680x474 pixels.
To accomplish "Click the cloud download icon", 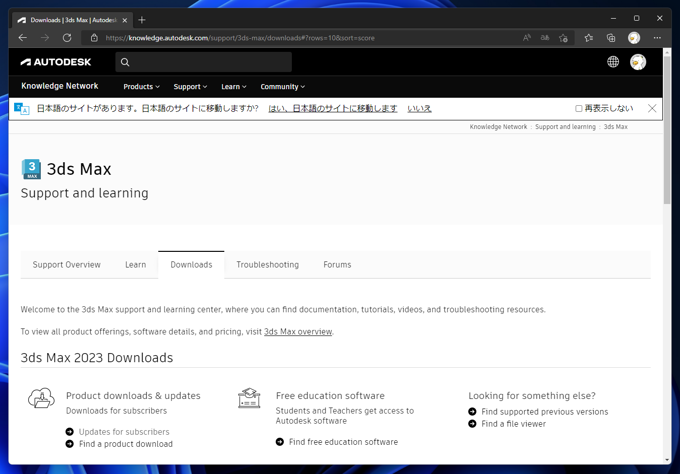I will (x=41, y=398).
